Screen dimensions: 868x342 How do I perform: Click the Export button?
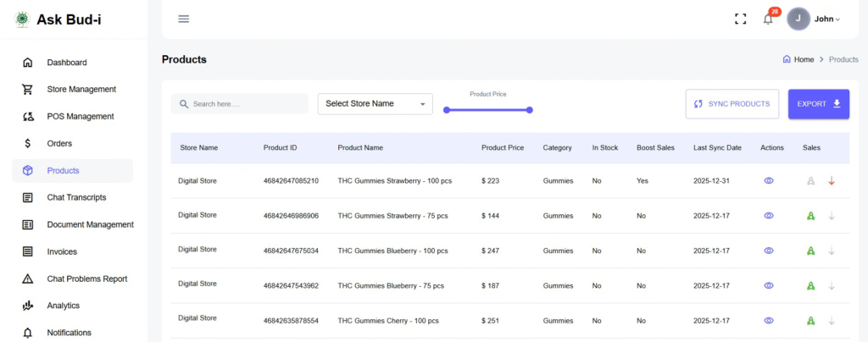818,103
